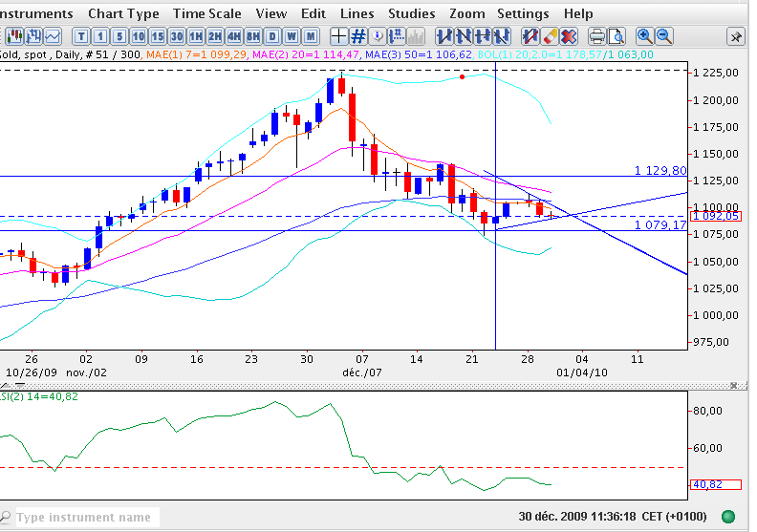
Task: Open the Help menu
Action: pos(578,13)
